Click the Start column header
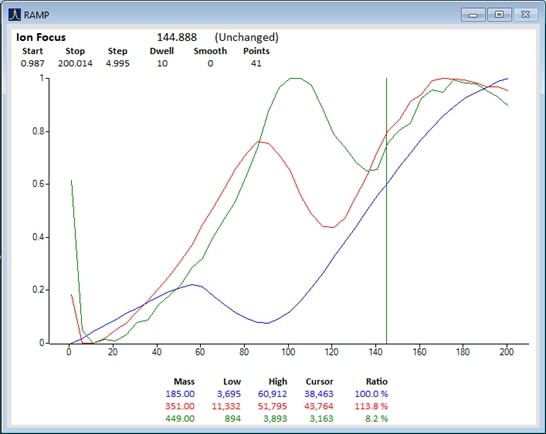 (32, 51)
